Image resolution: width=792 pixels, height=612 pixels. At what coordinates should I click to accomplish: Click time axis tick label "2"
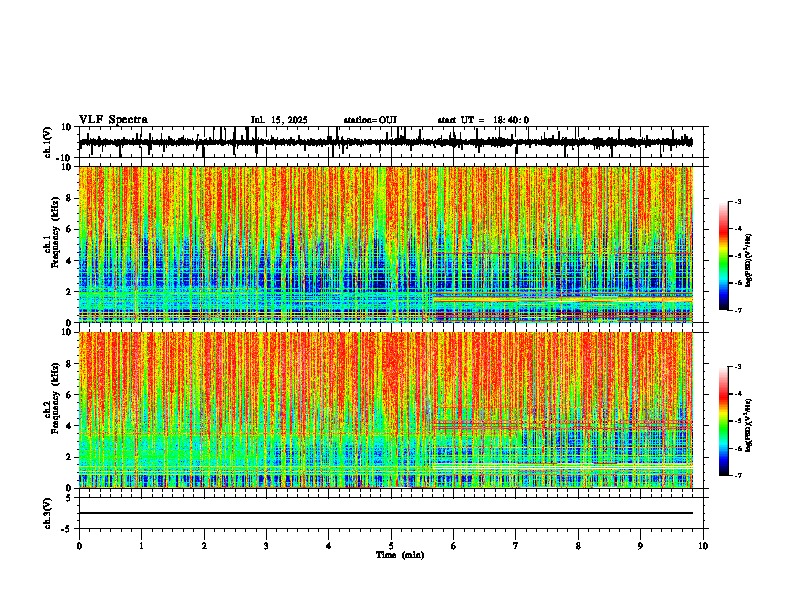coord(204,546)
